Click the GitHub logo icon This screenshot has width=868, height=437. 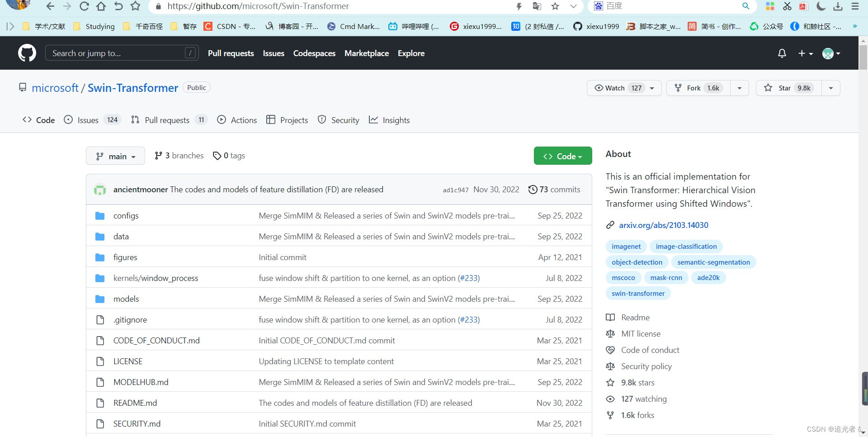[27, 53]
